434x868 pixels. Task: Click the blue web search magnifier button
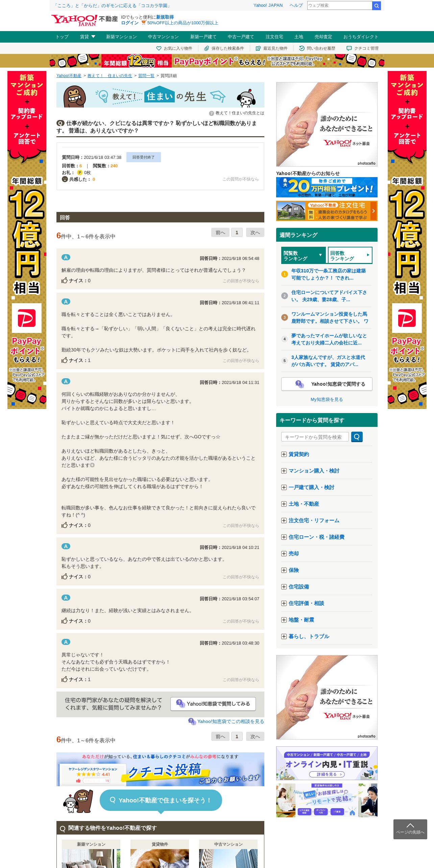pos(376,6)
